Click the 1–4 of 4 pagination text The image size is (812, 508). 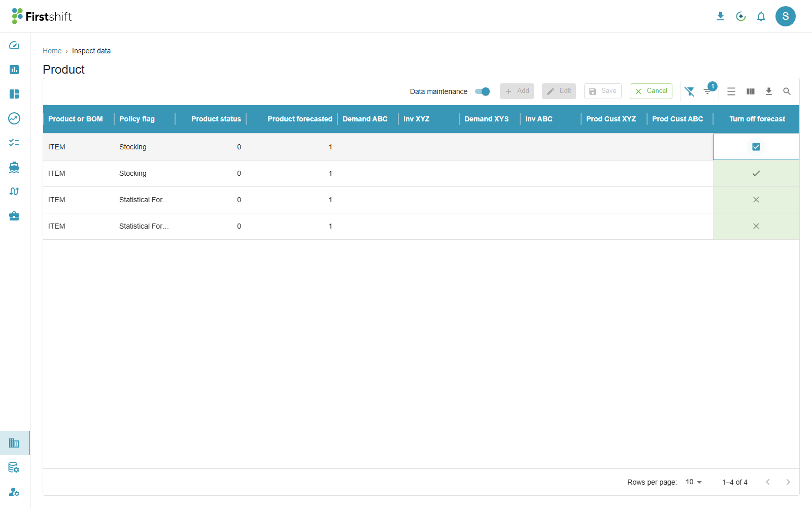coord(735,482)
